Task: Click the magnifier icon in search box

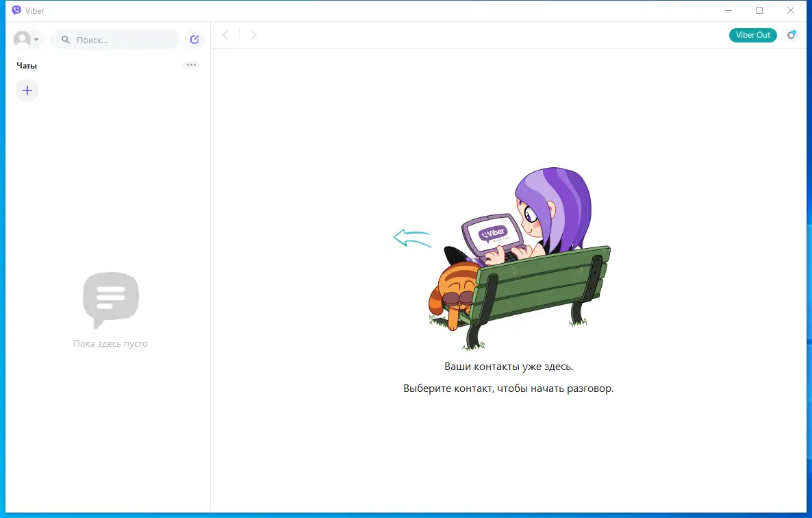Action: click(x=65, y=40)
